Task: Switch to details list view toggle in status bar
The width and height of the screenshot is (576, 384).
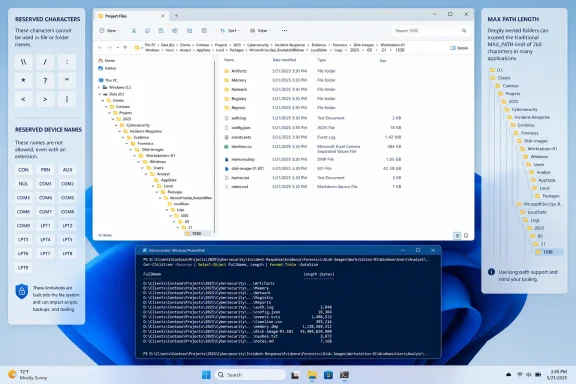Action: pos(457,236)
